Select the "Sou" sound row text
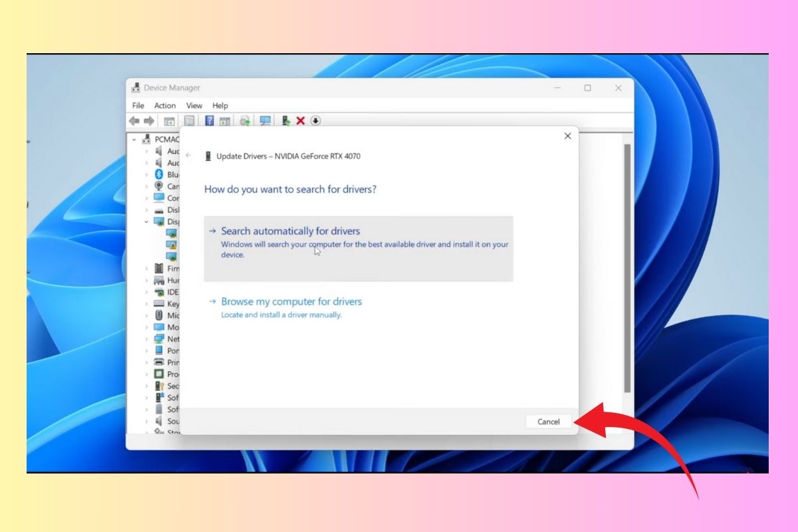798x532 pixels. pos(173,421)
